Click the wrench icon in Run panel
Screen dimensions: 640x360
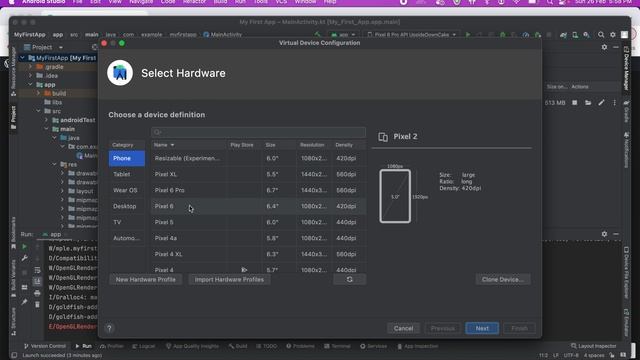coord(24,258)
